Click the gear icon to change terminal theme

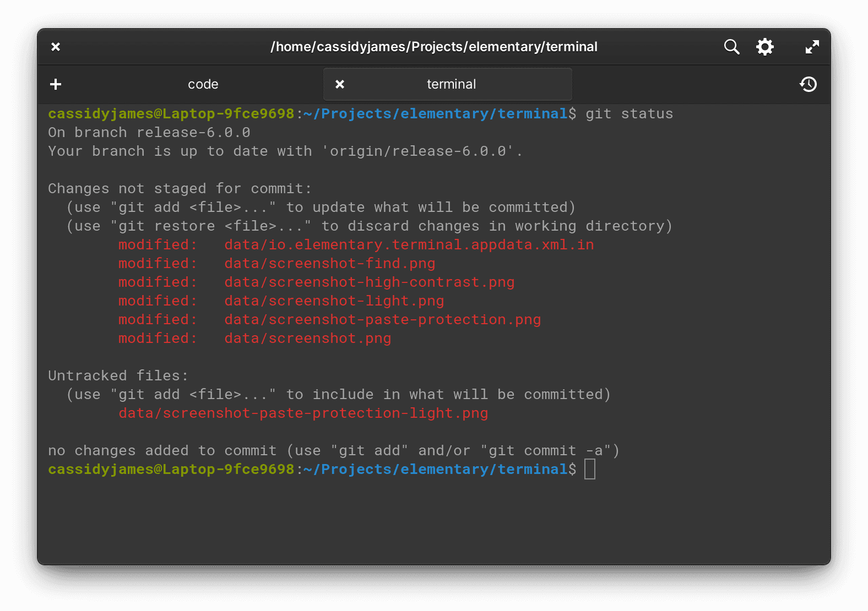pos(765,47)
